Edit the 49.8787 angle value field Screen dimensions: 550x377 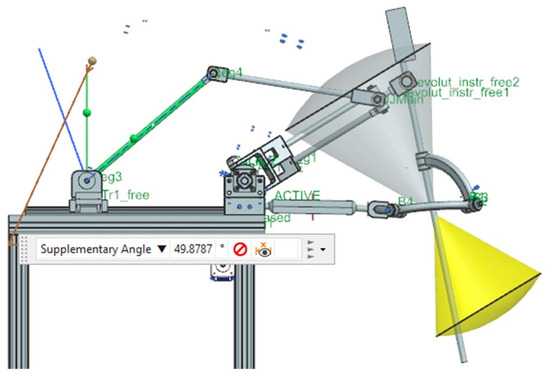coord(193,249)
